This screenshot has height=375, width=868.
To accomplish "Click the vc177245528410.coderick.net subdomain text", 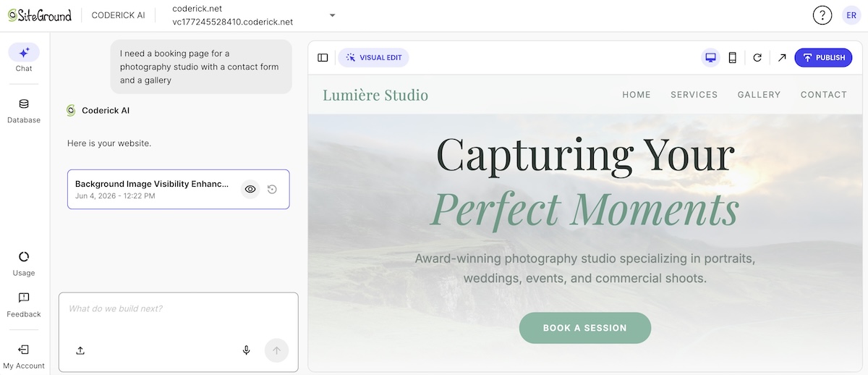I will point(233,22).
